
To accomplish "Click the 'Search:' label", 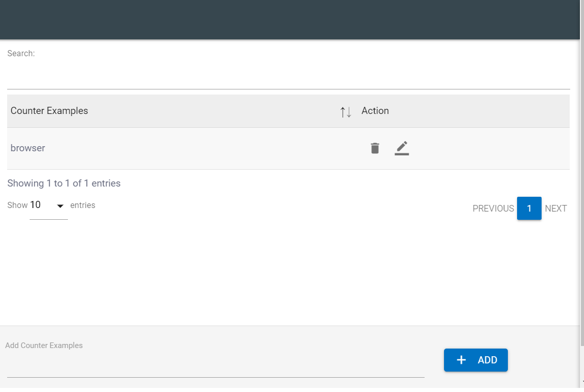I will click(x=21, y=54).
